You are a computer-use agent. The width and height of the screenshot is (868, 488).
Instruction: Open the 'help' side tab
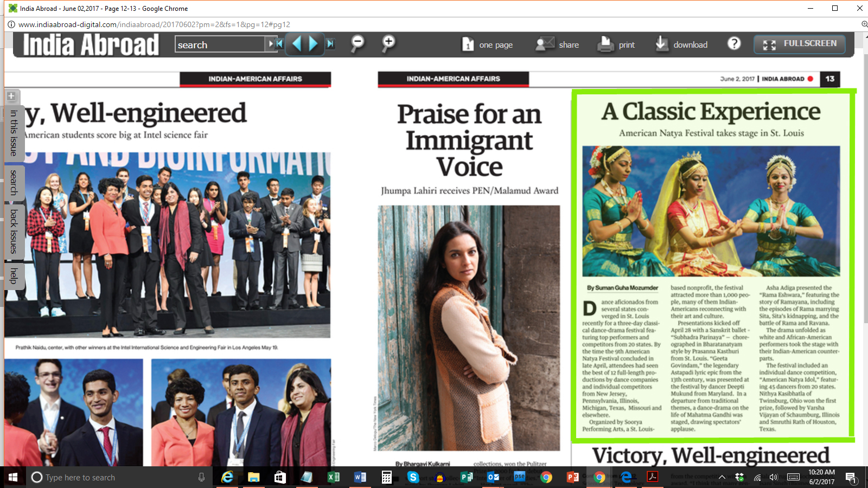14,275
